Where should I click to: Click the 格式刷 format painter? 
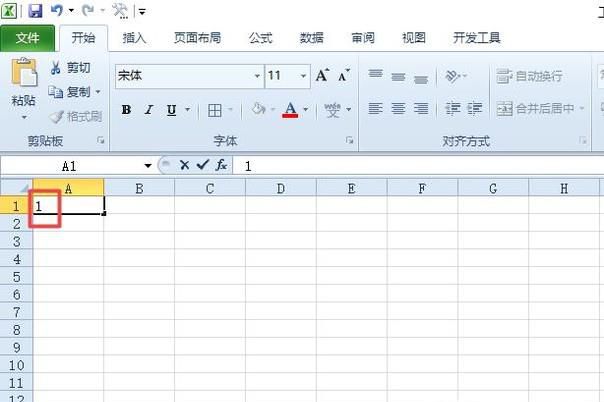click(x=76, y=116)
